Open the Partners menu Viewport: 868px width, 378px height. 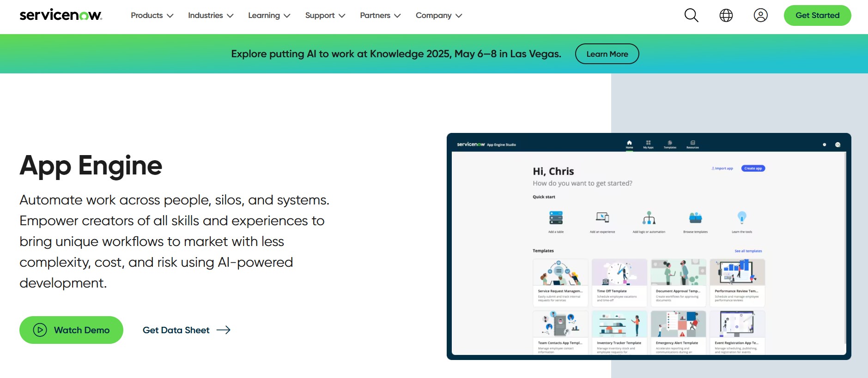380,15
